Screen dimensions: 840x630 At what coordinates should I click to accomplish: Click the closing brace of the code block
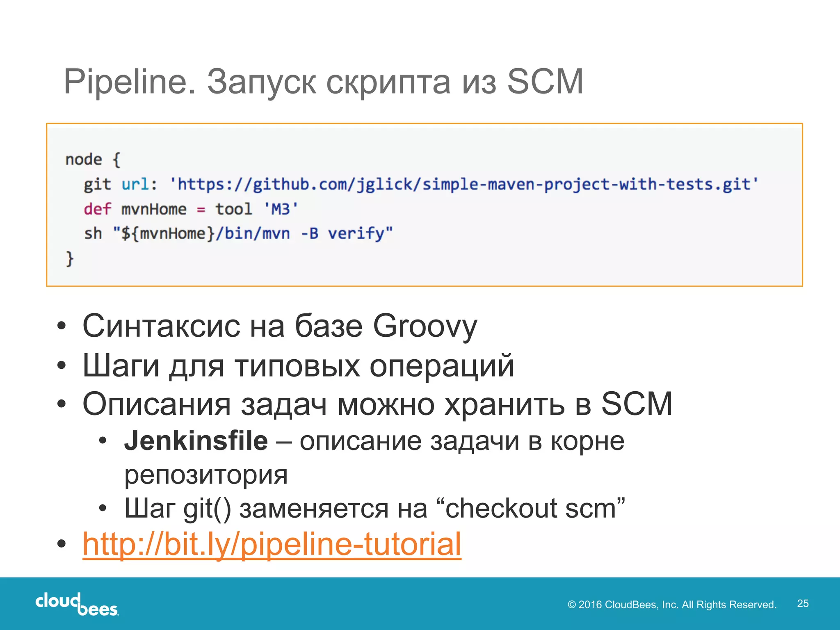pyautogui.click(x=70, y=259)
